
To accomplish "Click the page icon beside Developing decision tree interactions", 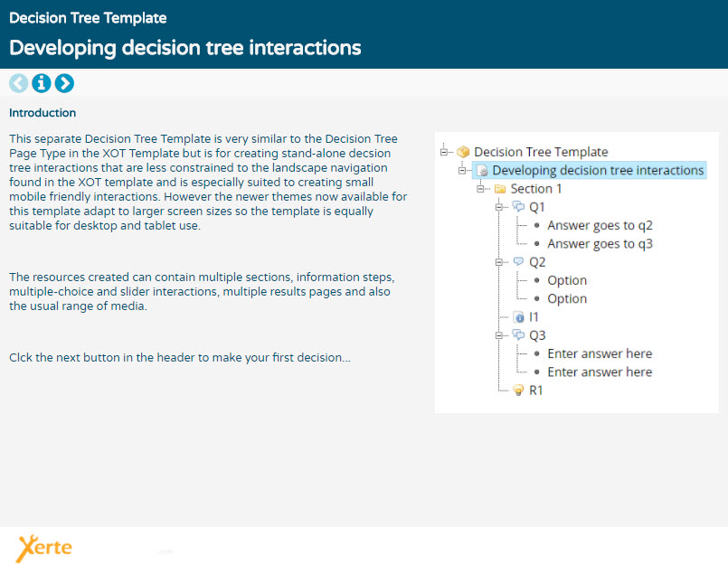I will tap(482, 170).
